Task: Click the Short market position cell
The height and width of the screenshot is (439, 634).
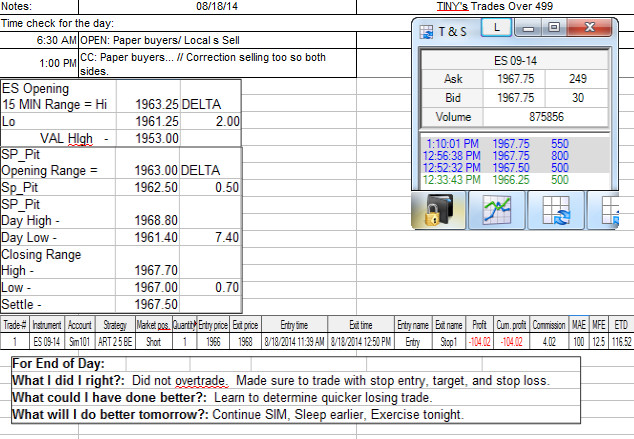Action: click(154, 342)
